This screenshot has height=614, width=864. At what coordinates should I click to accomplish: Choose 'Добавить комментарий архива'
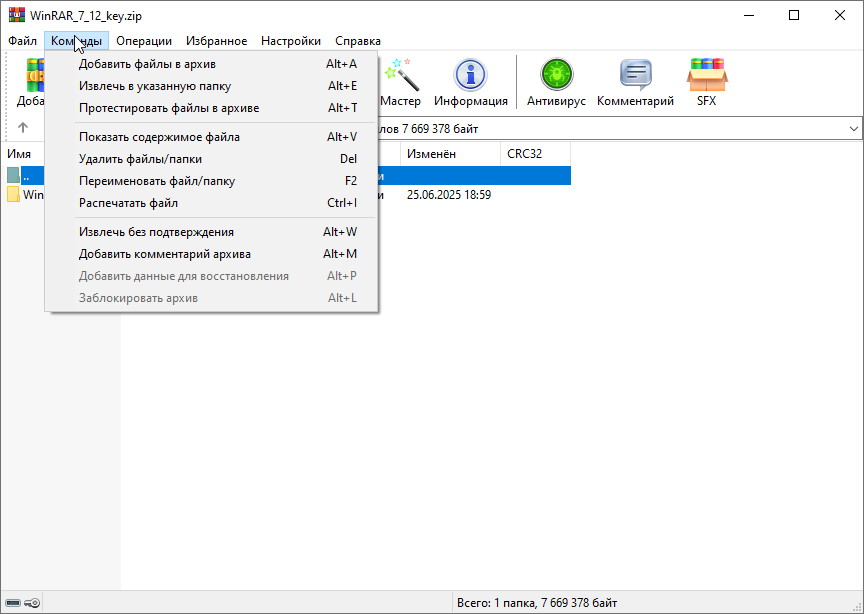pos(212,254)
